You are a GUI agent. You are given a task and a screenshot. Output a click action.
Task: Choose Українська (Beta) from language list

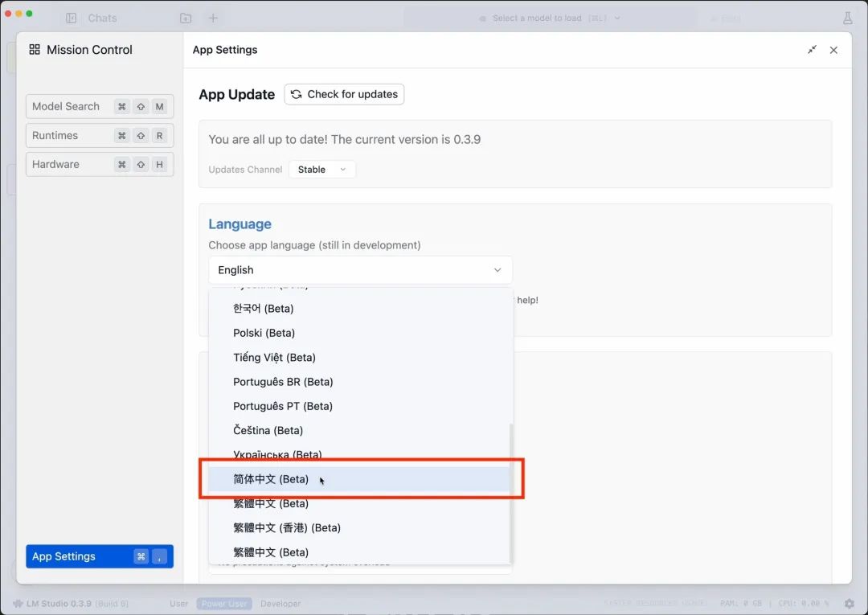[358, 455]
